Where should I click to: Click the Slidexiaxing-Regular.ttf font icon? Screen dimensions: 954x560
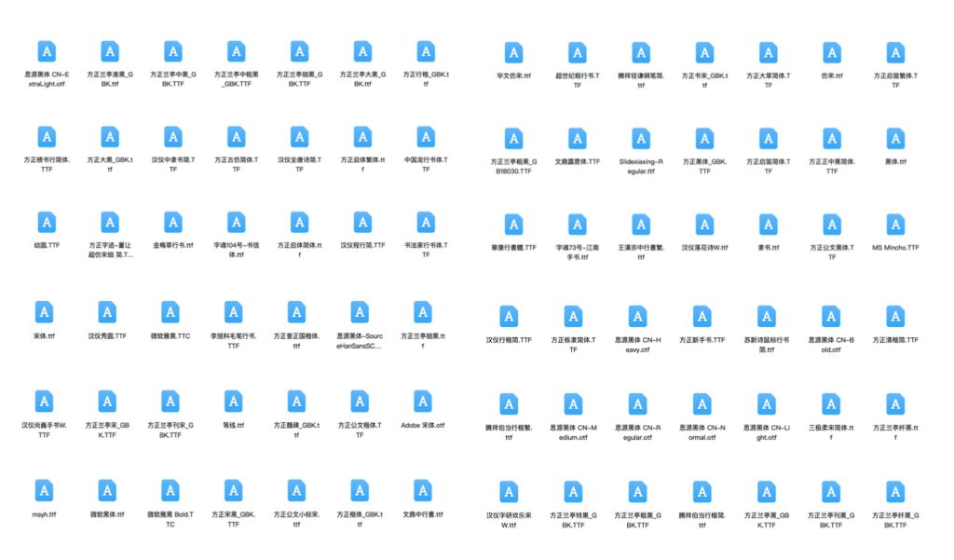640,139
